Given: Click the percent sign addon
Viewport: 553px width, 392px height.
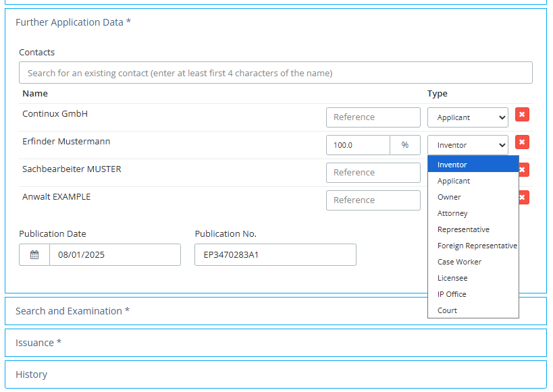Looking at the screenshot, I should click(405, 145).
